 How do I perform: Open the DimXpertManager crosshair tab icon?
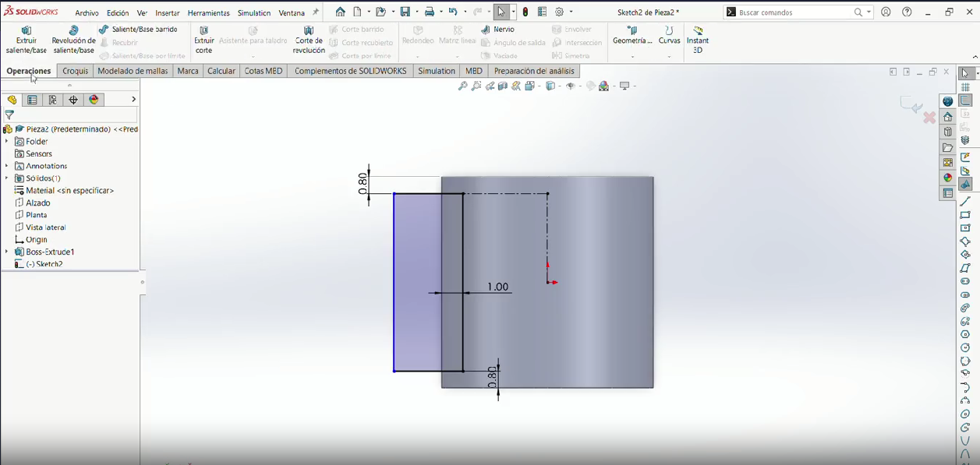coord(73,100)
